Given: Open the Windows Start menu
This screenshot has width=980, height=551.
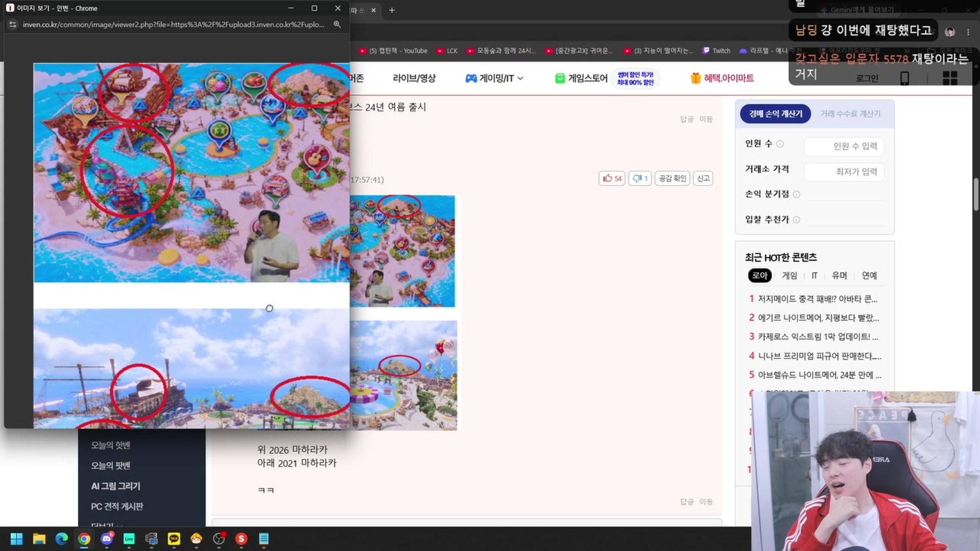Looking at the screenshot, I should [16, 539].
